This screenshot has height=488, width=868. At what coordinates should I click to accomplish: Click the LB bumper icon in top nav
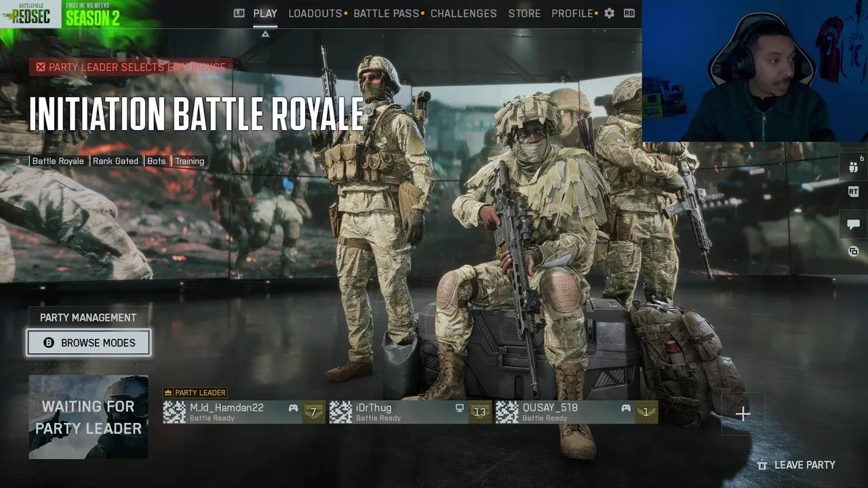pos(239,13)
